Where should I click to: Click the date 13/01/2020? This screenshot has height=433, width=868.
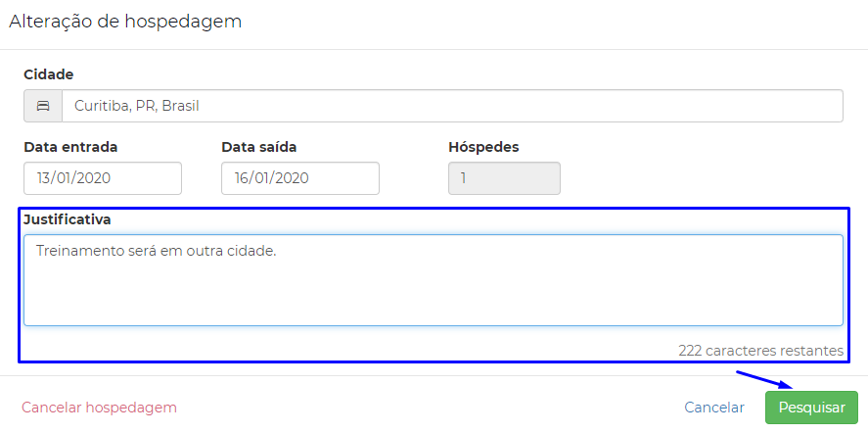[x=74, y=178]
